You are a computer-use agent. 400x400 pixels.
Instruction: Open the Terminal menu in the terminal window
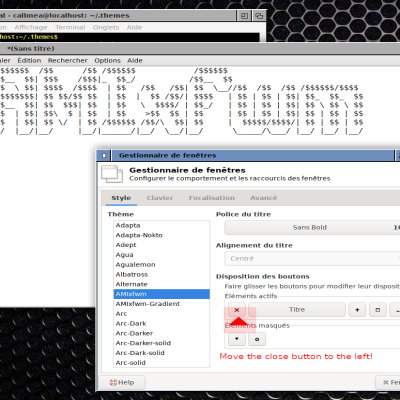pos(70,27)
